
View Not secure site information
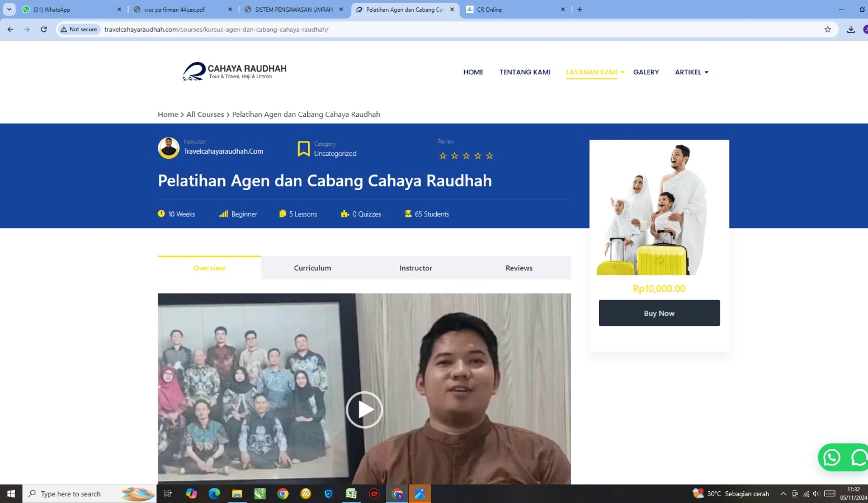click(x=79, y=30)
